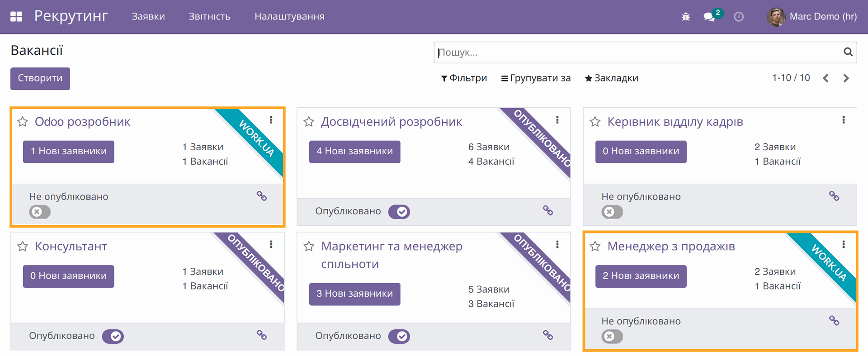This screenshot has width=868, height=356.
Task: Expand the Фільтри dropdown
Action: click(x=464, y=78)
